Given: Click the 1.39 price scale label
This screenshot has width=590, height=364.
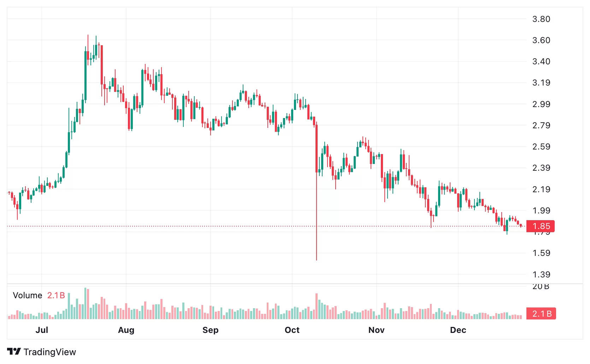Looking at the screenshot, I should [541, 275].
